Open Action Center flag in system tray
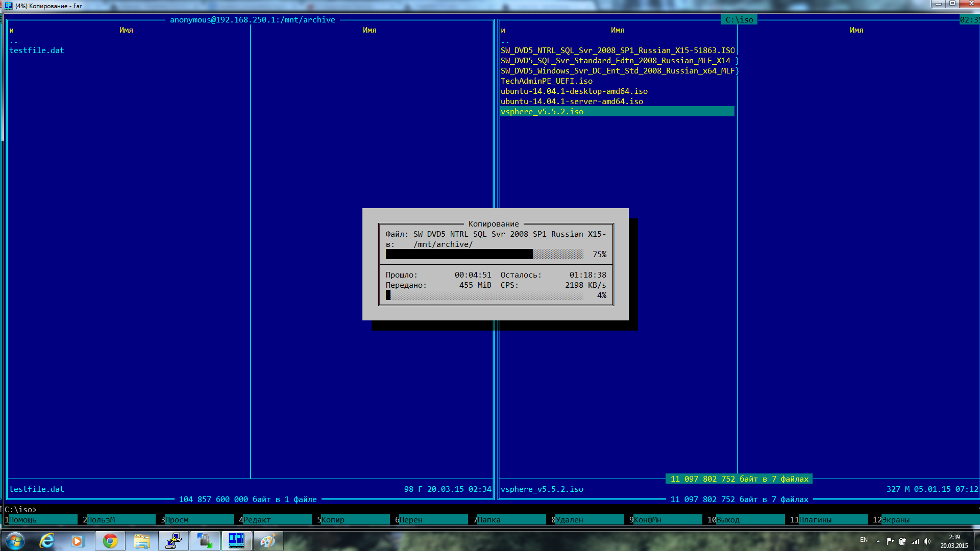Viewport: 980px width, 551px height. (x=890, y=541)
